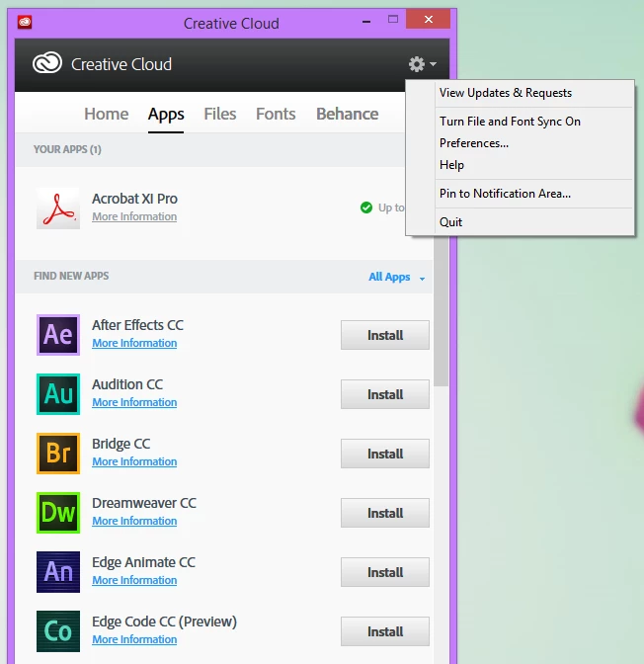Click the Audition CC icon
This screenshot has width=644, height=664.
tap(58, 394)
